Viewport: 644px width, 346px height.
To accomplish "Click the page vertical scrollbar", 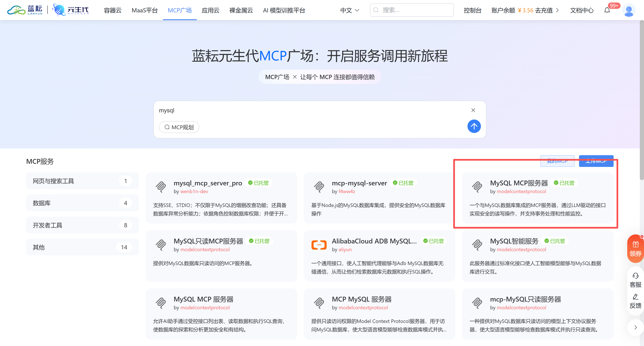I will click(641, 100).
